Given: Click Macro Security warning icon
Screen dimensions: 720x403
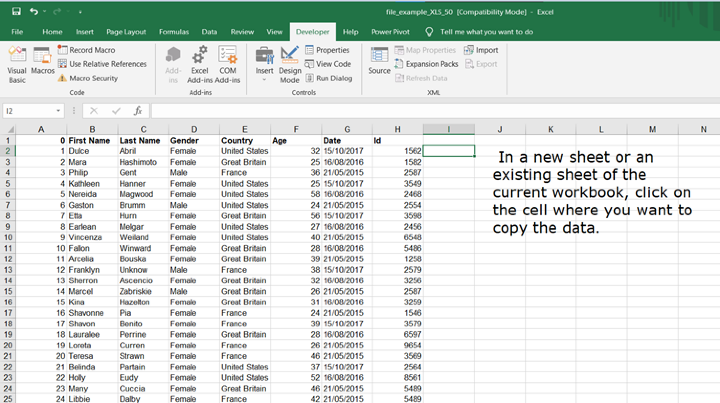Looking at the screenshot, I should coord(63,78).
